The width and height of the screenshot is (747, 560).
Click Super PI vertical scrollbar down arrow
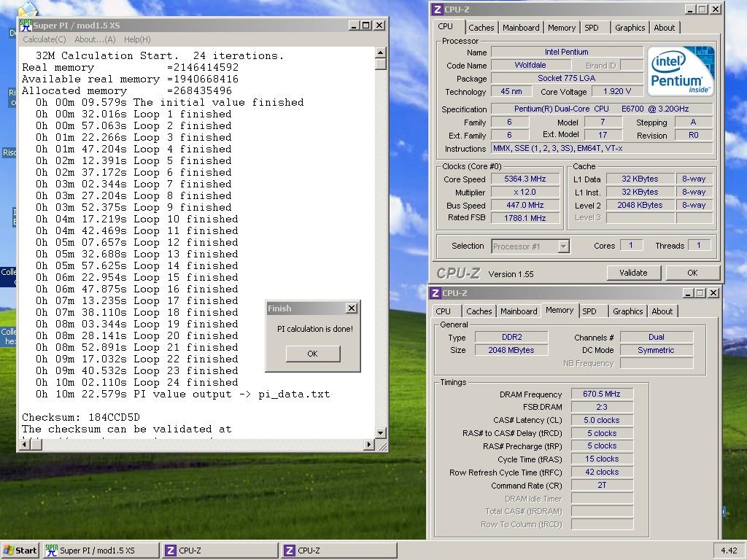point(381,433)
